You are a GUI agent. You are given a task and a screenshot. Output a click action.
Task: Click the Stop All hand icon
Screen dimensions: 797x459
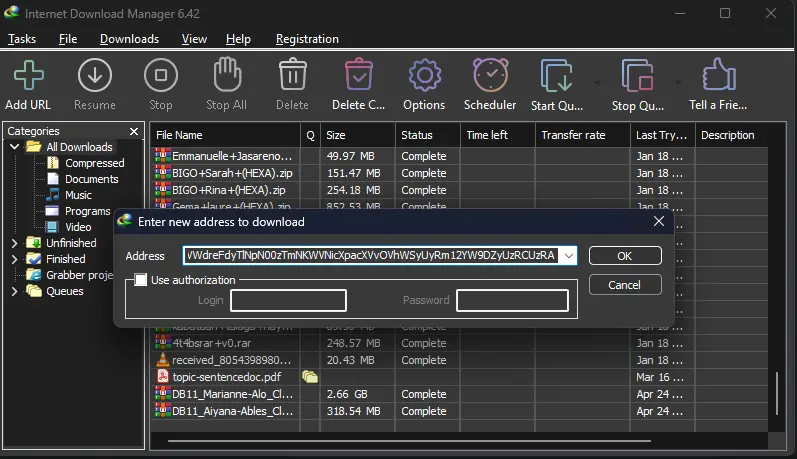tap(227, 74)
